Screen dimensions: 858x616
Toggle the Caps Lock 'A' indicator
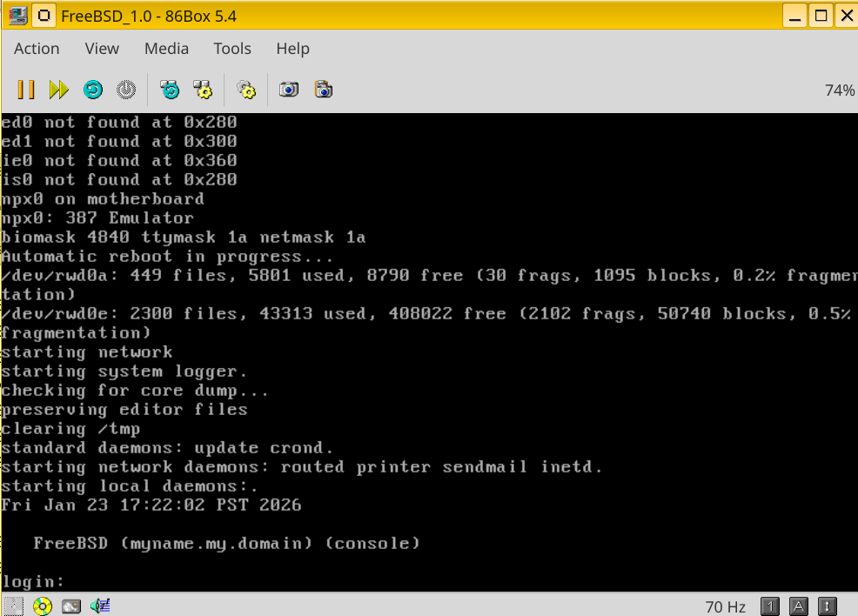(799, 606)
